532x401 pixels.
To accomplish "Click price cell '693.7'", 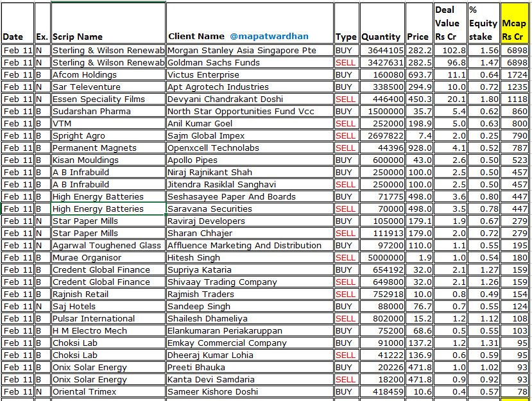I will pyautogui.click(x=419, y=74).
